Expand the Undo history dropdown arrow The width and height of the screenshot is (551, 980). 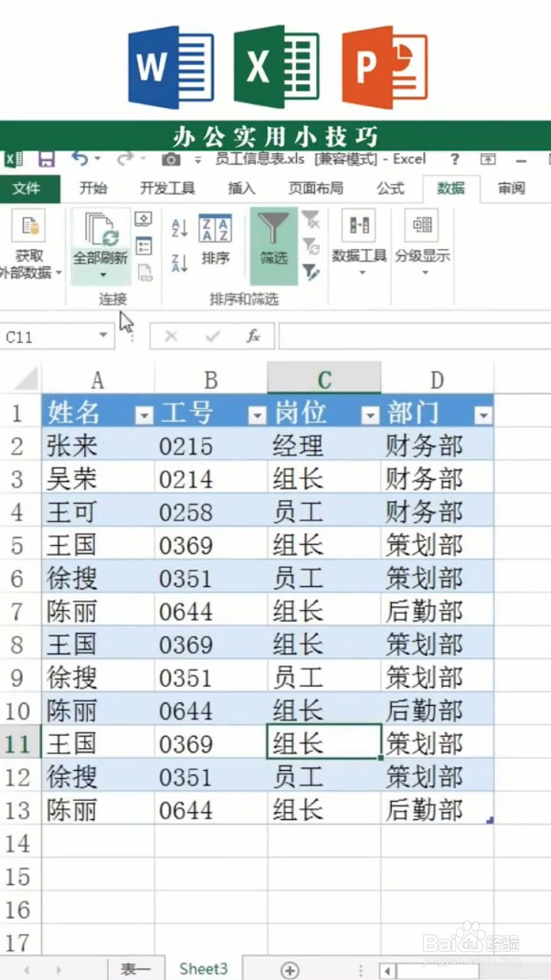point(97,159)
